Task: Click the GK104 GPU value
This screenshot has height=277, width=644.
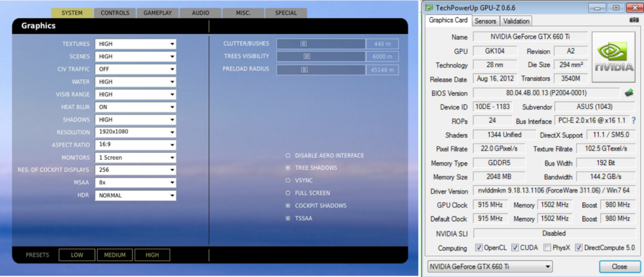Action: (x=496, y=51)
